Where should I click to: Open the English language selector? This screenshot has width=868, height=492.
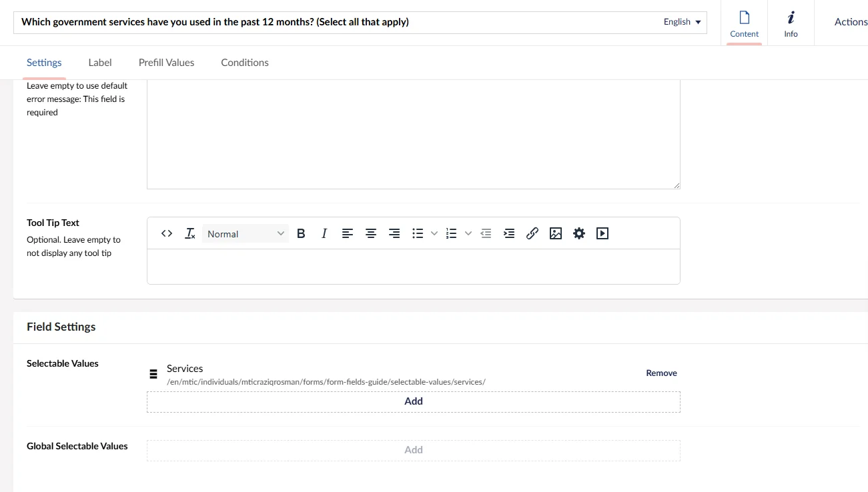coord(682,22)
